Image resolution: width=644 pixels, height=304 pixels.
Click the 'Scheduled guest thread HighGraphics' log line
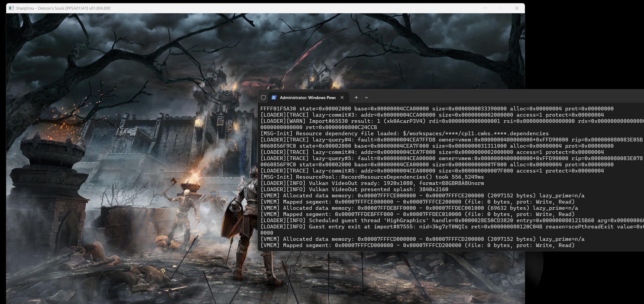click(x=452, y=220)
